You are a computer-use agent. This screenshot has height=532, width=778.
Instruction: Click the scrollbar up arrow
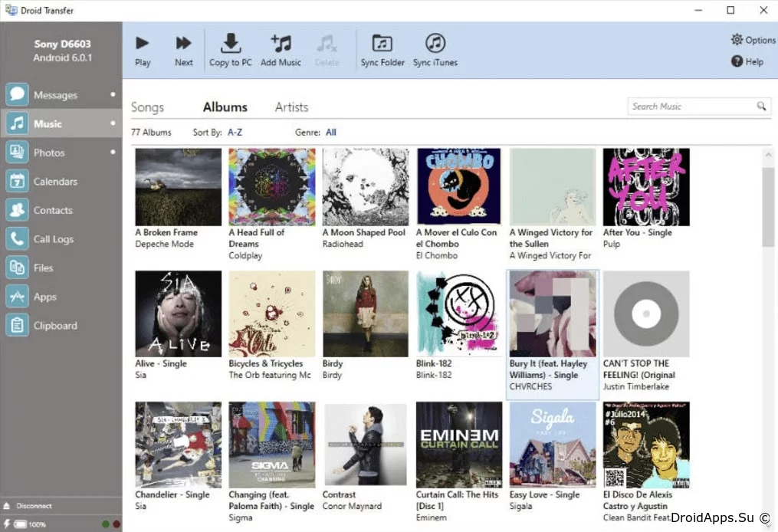(x=768, y=155)
